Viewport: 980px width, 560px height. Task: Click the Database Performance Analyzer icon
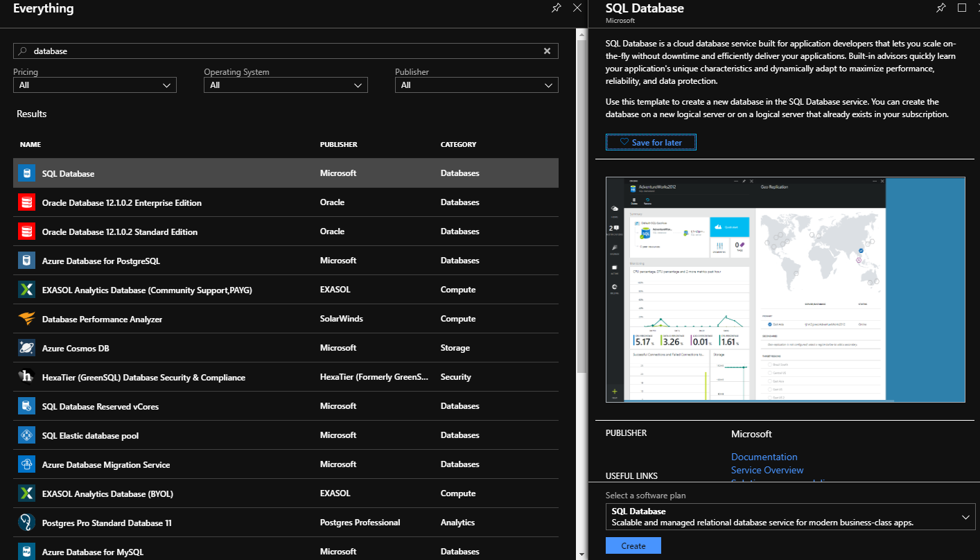pos(26,319)
